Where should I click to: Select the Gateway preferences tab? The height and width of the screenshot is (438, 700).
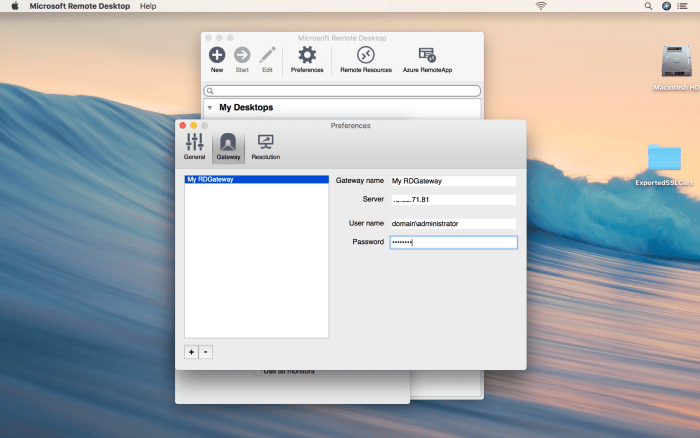[x=228, y=147]
